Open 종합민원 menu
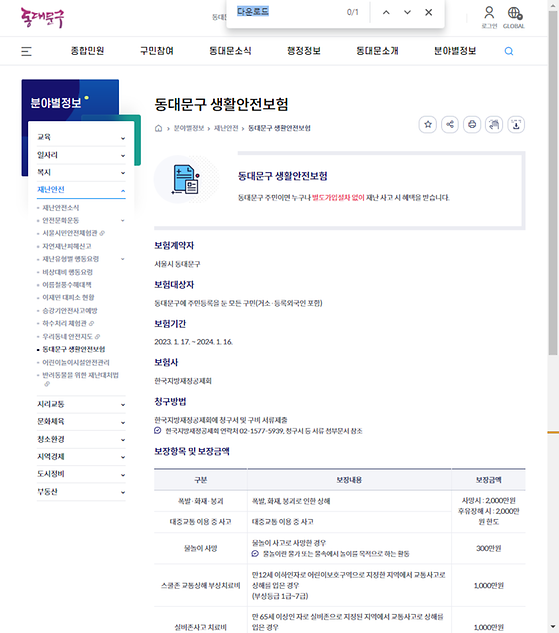Screen dimensions: 559x633 tap(87, 51)
